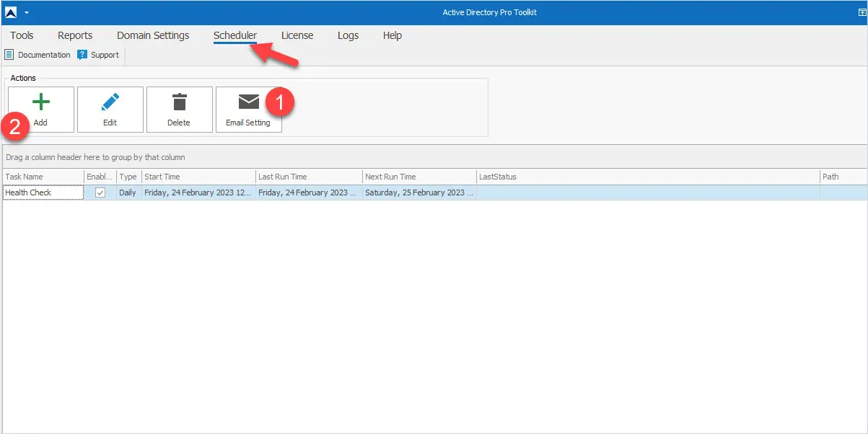Sort by LastStatus column header

click(648, 177)
